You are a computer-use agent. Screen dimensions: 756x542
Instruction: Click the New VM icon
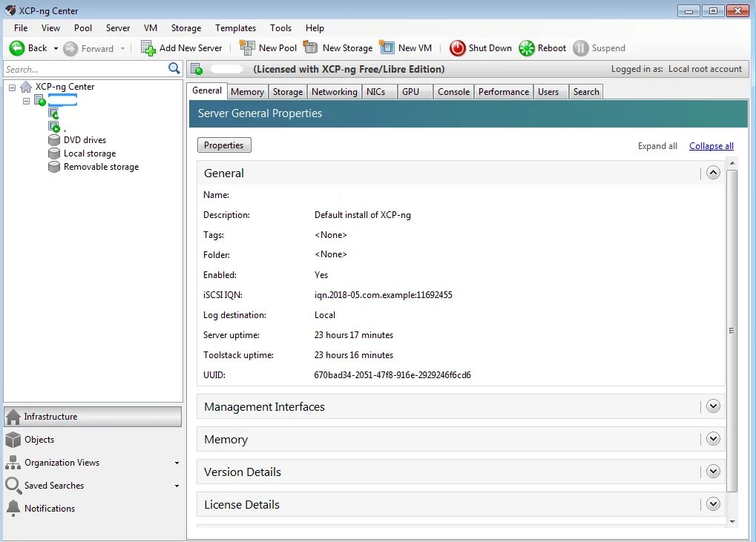pos(387,47)
